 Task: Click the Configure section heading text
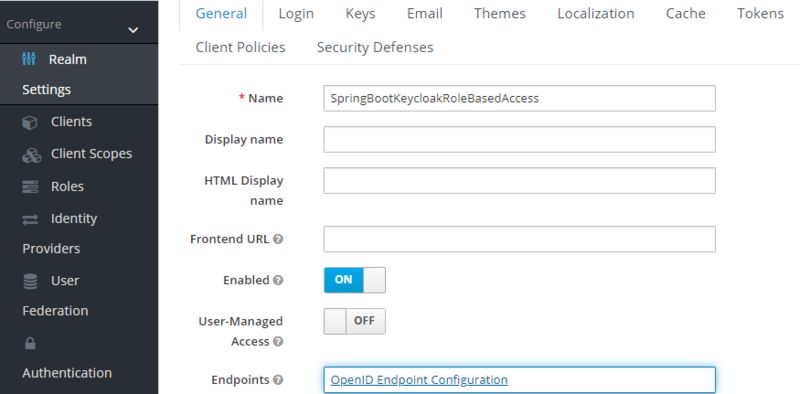[x=34, y=24]
